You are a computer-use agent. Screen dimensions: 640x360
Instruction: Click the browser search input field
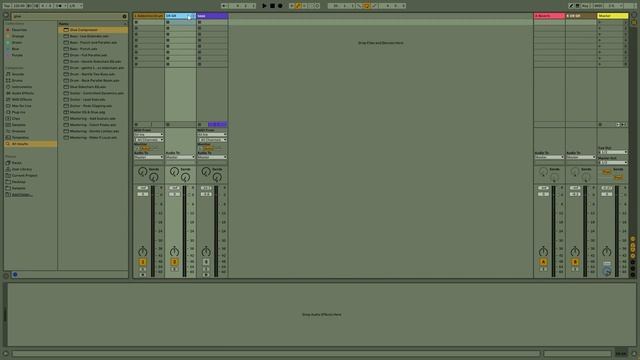66,16
